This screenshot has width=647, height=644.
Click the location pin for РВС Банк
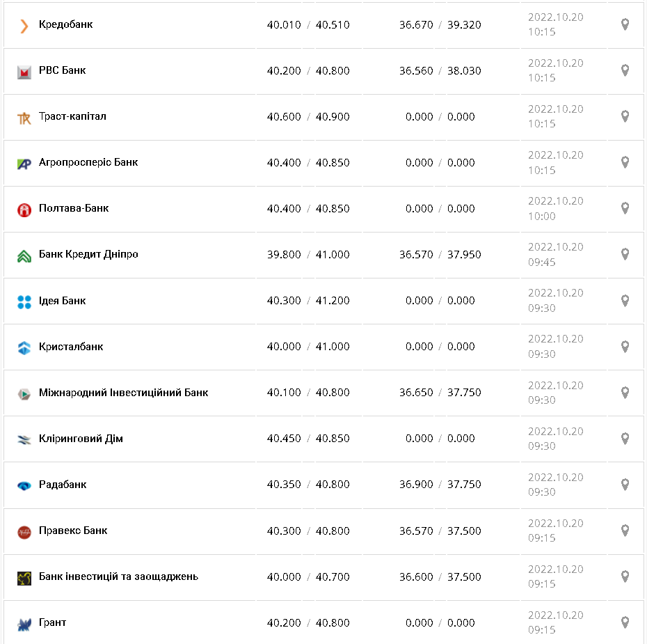pos(625,71)
